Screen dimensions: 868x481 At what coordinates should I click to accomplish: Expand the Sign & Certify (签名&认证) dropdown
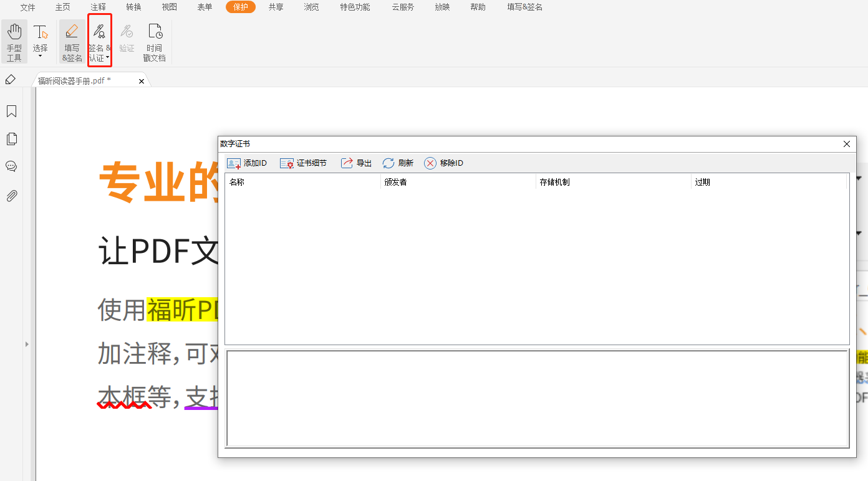(107, 58)
